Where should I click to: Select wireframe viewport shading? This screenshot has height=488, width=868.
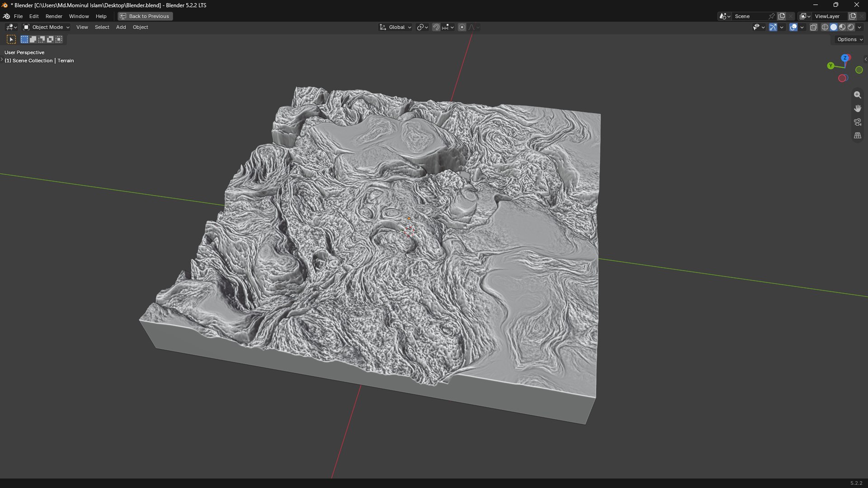825,28
